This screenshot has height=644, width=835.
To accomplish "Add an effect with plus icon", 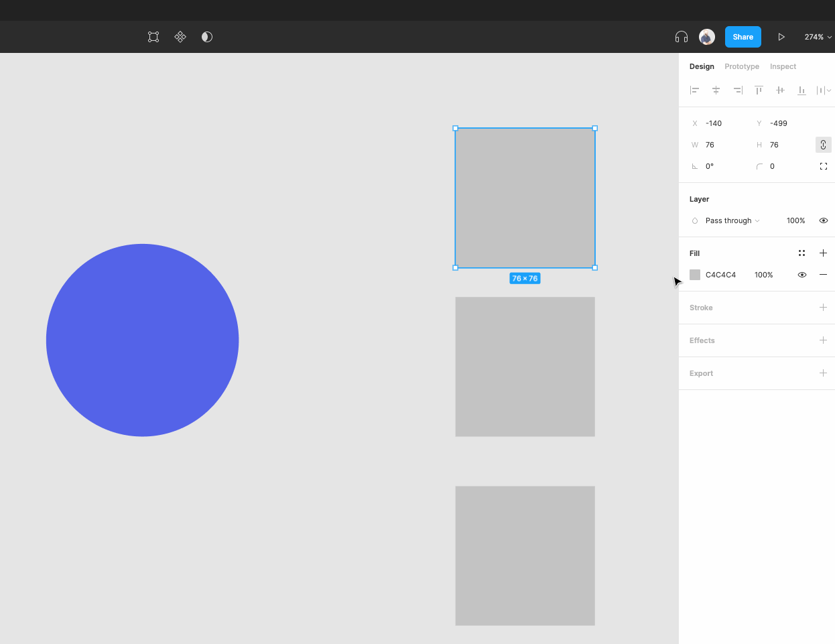I will tap(824, 340).
